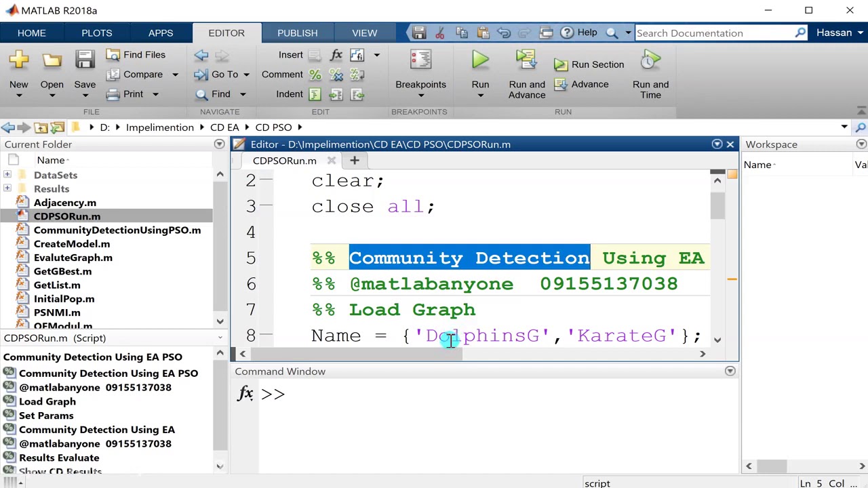Jump to Set Params section in details
The width and height of the screenshot is (868, 488).
[x=46, y=415]
